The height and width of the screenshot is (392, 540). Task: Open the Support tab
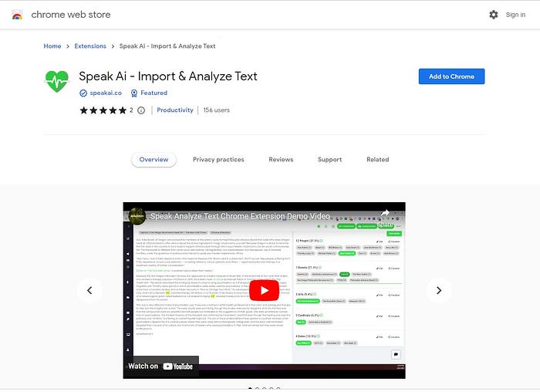click(x=329, y=160)
